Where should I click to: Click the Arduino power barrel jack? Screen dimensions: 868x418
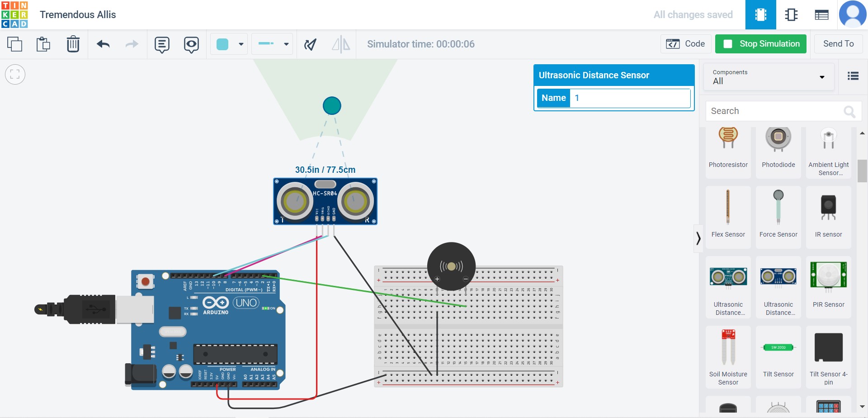141,375
